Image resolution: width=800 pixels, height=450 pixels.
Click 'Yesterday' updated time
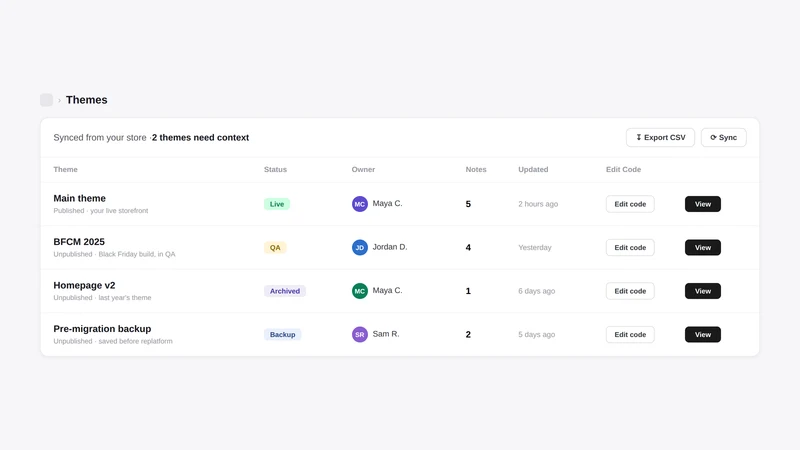tap(535, 247)
